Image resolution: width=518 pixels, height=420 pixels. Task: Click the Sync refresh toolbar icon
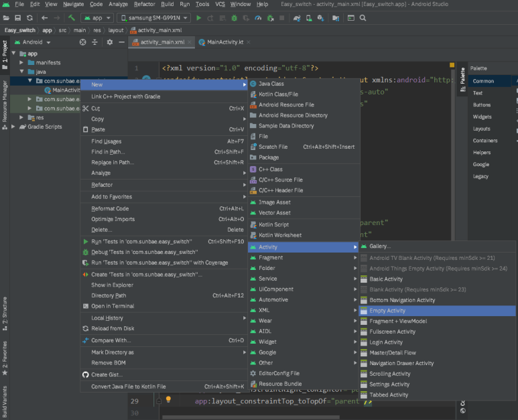29,18
